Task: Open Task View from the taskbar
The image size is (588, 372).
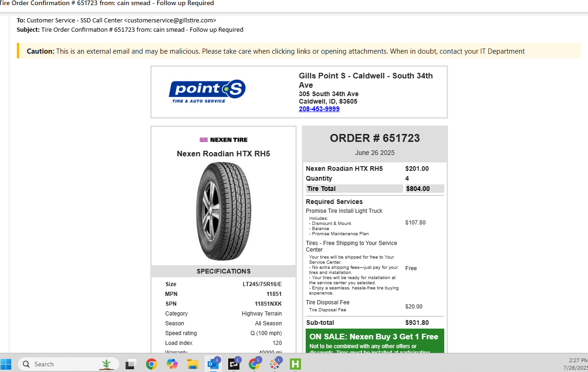Action: tap(130, 364)
